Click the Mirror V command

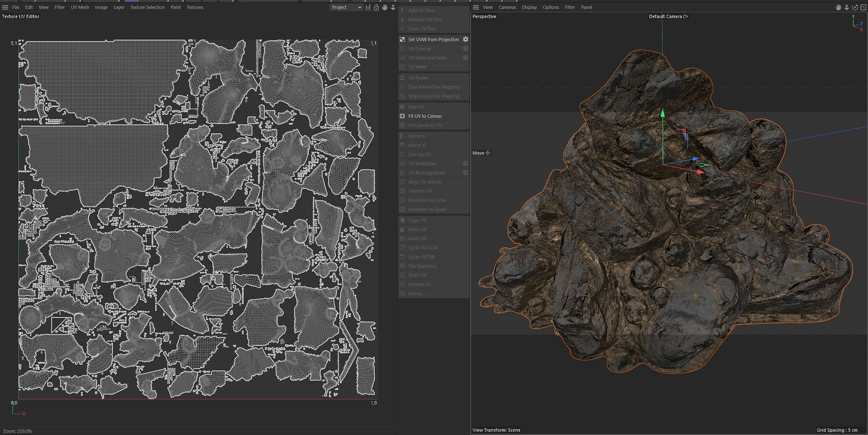[434, 145]
